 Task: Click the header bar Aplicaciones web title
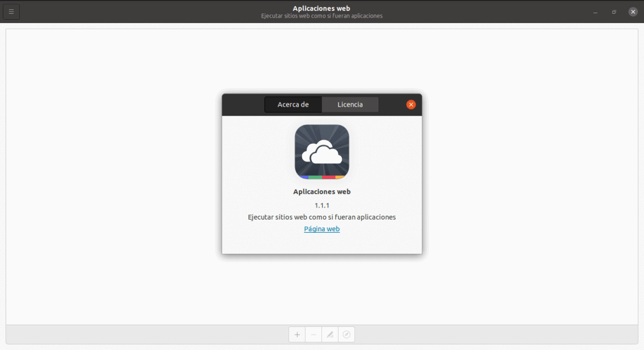pos(321,8)
